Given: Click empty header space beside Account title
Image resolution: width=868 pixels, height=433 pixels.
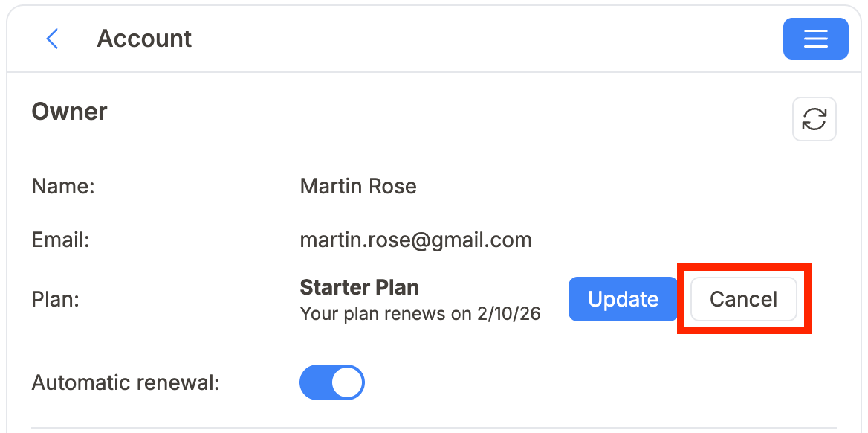Looking at the screenshot, I should (483, 39).
